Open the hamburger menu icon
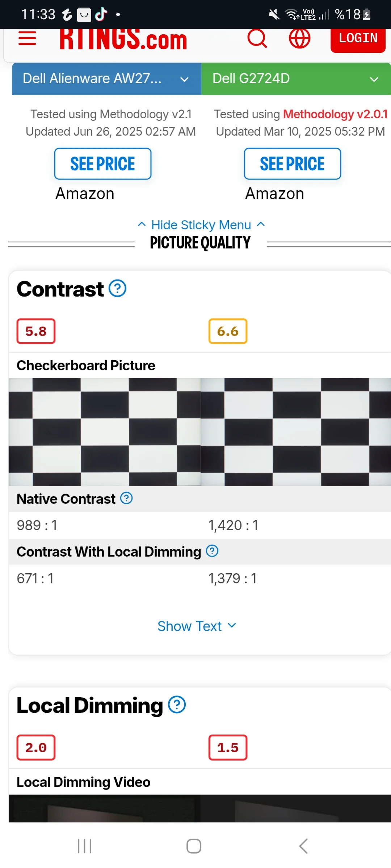This screenshot has width=391, height=868. point(27,38)
